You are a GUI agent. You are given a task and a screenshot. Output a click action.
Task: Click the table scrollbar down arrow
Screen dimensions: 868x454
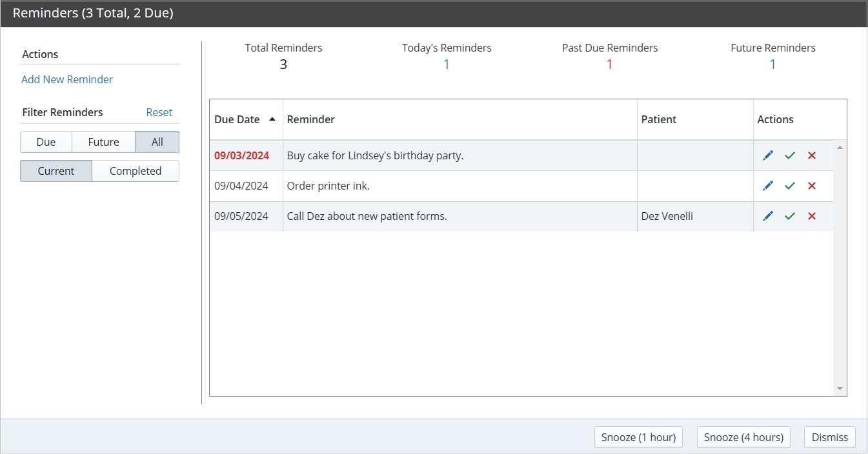840,388
